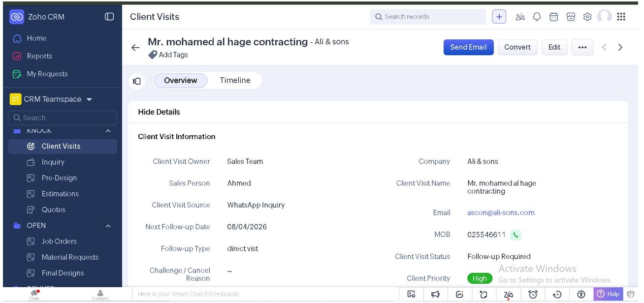This screenshot has width=644, height=303.
Task: Open the Quotes module
Action: [x=53, y=210]
